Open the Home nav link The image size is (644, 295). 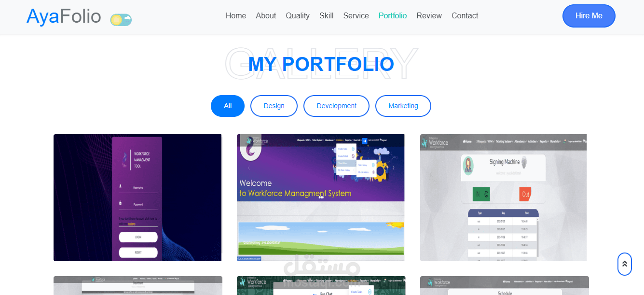[x=236, y=15]
